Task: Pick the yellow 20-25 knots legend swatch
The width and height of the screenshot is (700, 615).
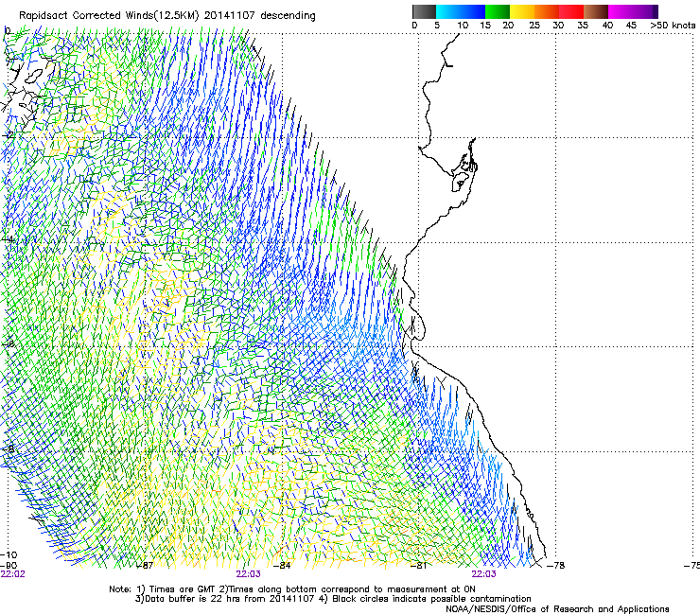Action: point(522,11)
